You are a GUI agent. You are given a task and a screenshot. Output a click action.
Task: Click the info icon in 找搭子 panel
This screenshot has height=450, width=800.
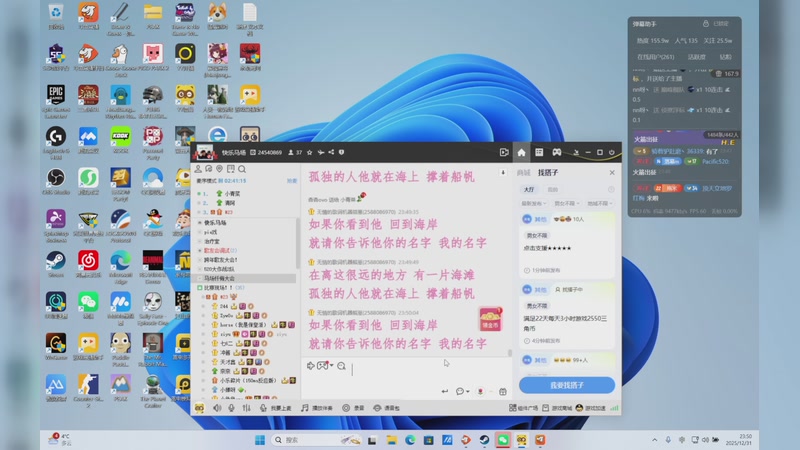(611, 189)
